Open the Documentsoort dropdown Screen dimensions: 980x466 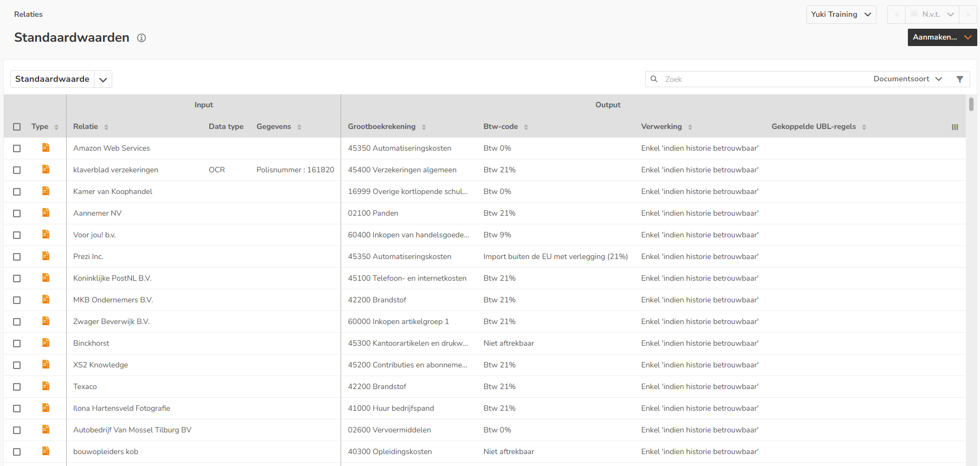click(907, 79)
